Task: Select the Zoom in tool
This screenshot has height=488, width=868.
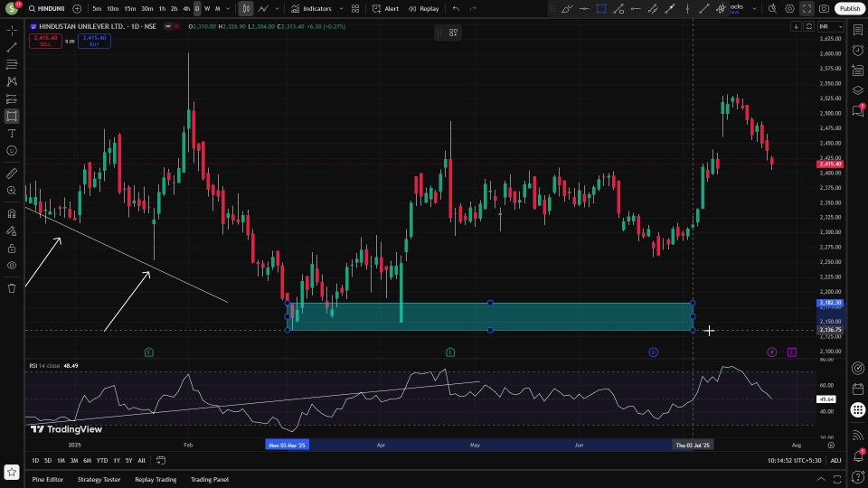Action: [x=12, y=191]
